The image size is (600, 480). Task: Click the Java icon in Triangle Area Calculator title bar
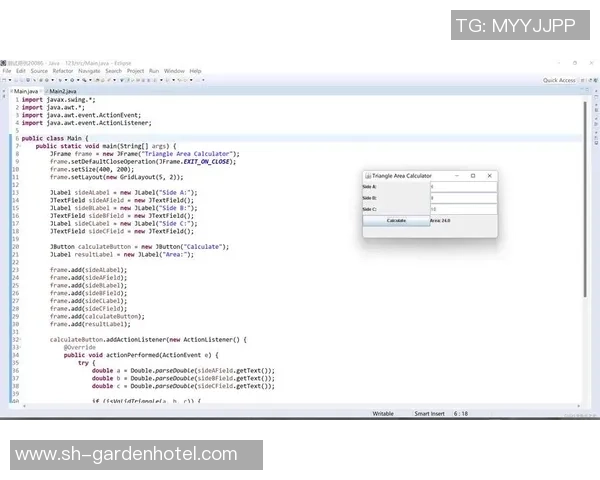pyautogui.click(x=367, y=175)
